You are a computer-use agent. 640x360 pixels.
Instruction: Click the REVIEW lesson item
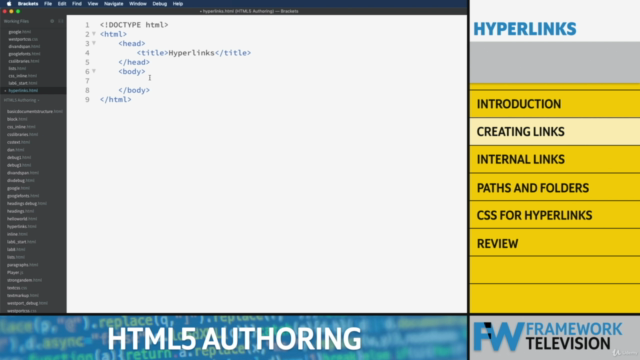555,243
